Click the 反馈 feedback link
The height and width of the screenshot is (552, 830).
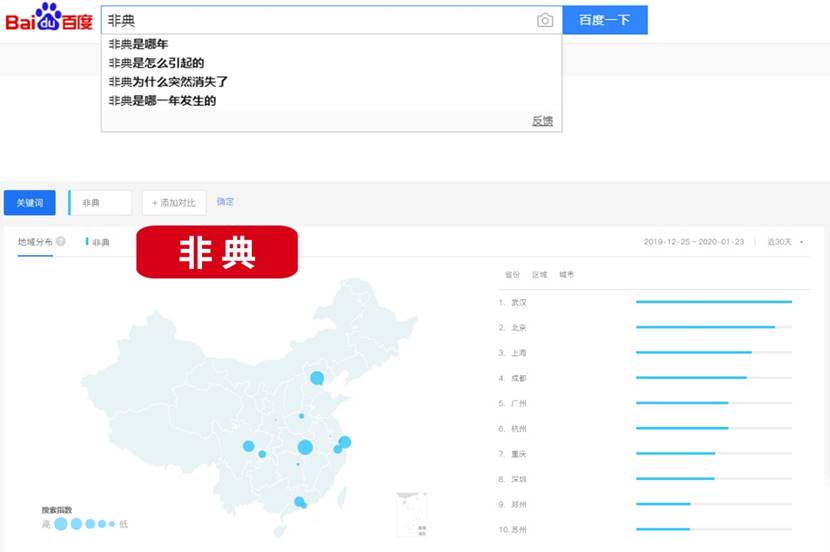(x=541, y=121)
